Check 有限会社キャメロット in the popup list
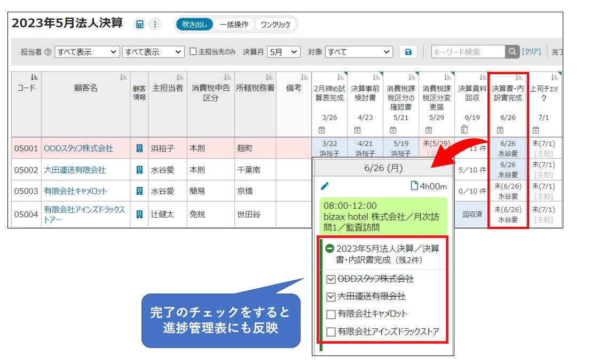Viewport: 598px width, 364px height. click(331, 314)
